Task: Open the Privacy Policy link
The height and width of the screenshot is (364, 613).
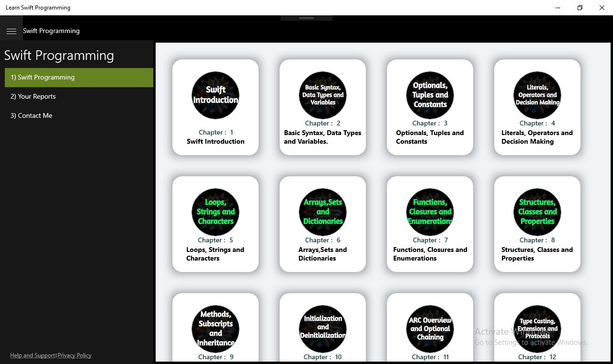Action: point(74,355)
